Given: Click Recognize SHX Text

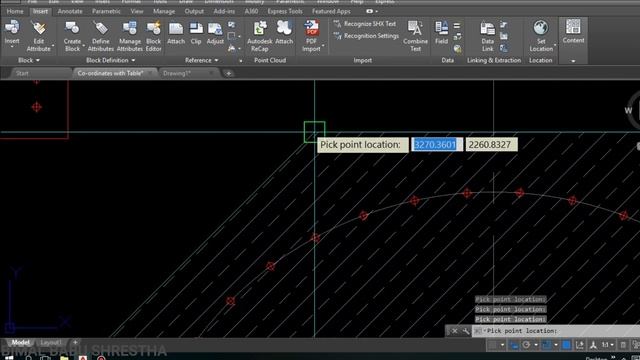Looking at the screenshot, I should [364, 24].
